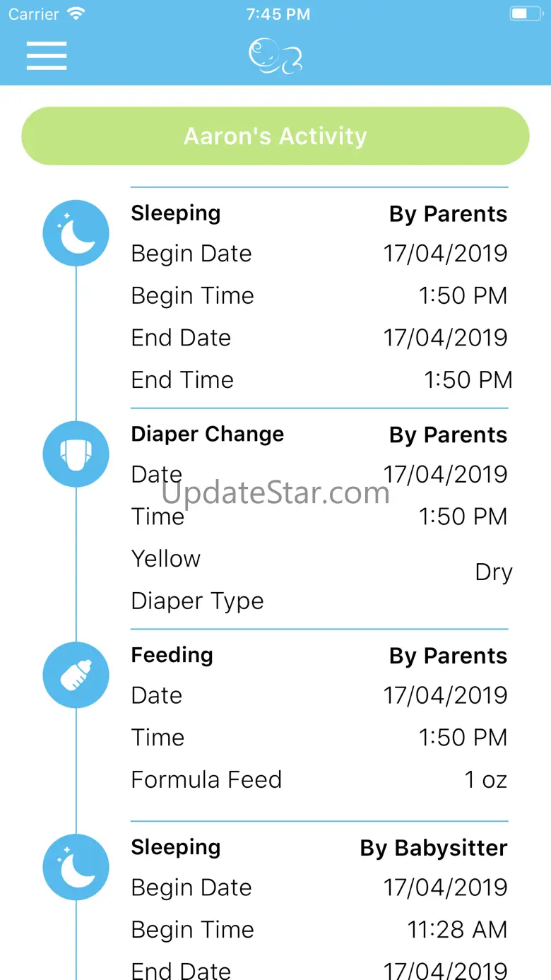Tap the Formula Feed row
This screenshot has width=551, height=980.
[x=319, y=779]
